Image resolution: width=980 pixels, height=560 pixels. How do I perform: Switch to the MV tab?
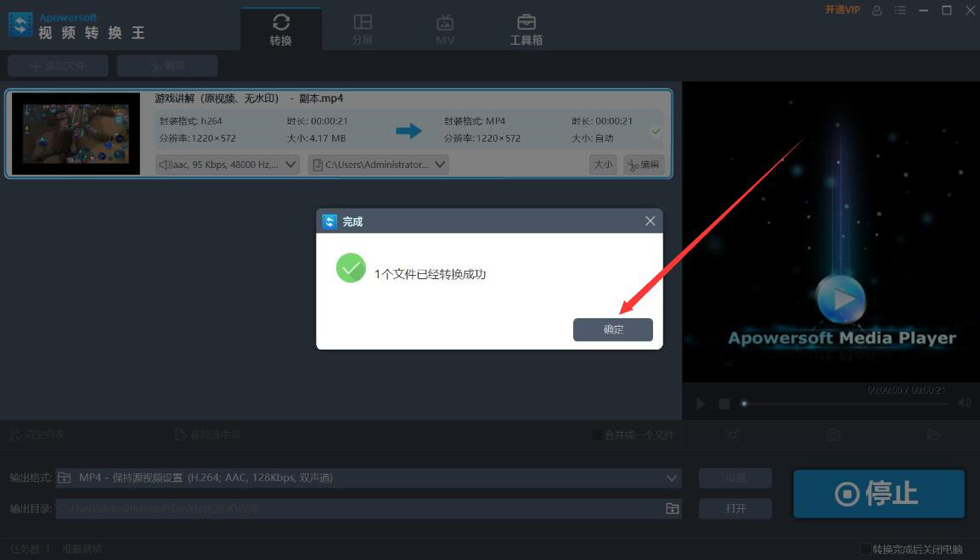tap(444, 28)
